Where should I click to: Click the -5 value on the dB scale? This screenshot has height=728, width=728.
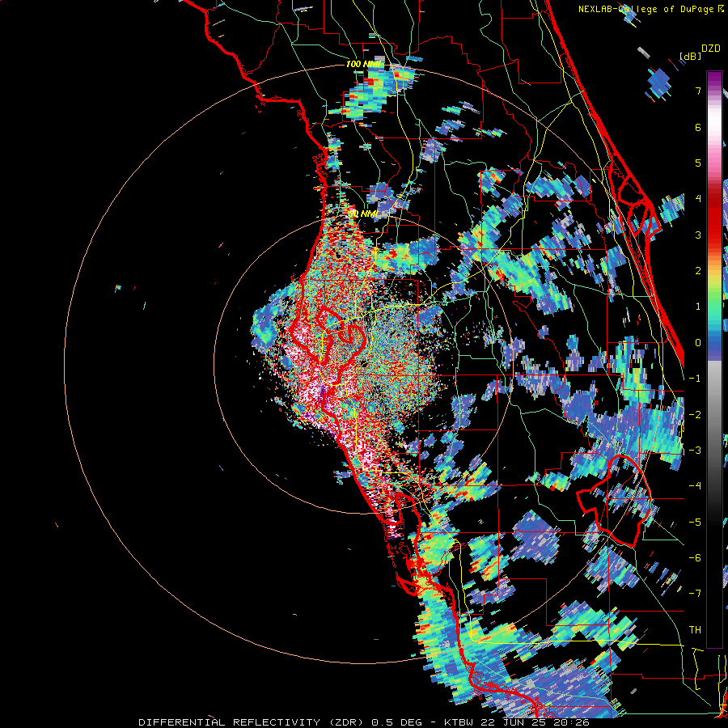coord(695,523)
